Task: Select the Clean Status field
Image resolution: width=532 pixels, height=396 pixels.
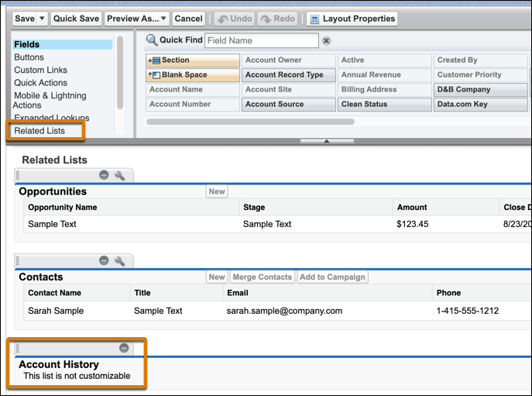Action: click(x=384, y=105)
